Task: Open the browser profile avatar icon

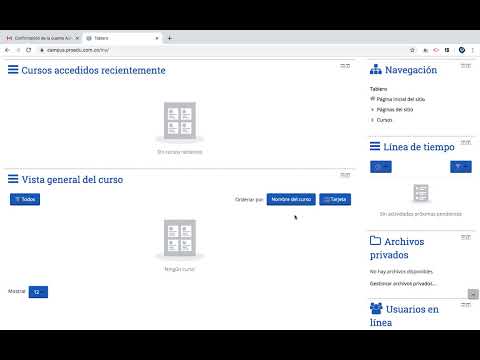Action: click(x=462, y=50)
